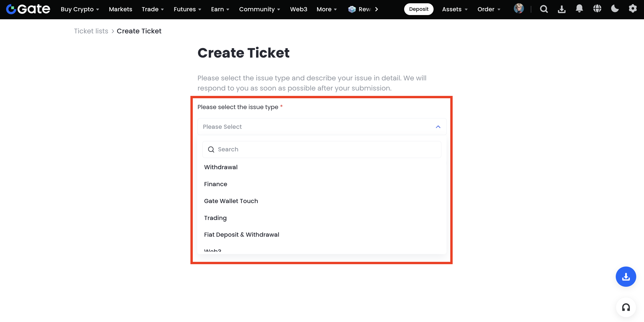Open the notifications bell

click(x=579, y=9)
